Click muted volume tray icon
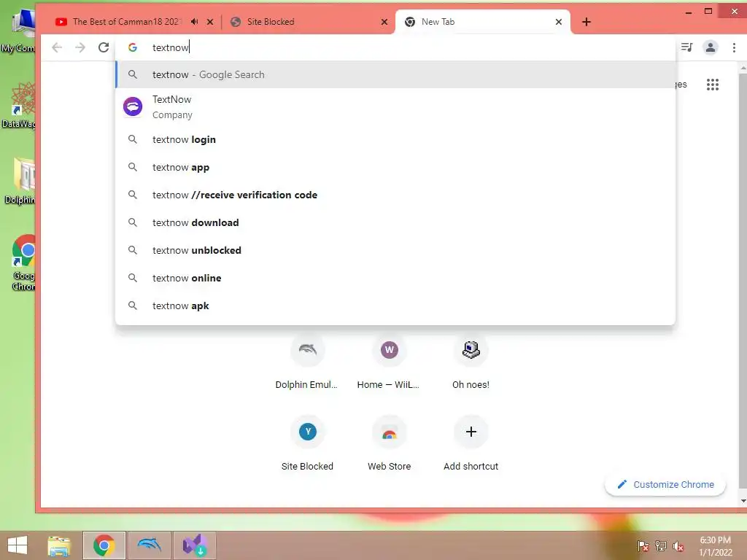The image size is (747, 560). (678, 546)
